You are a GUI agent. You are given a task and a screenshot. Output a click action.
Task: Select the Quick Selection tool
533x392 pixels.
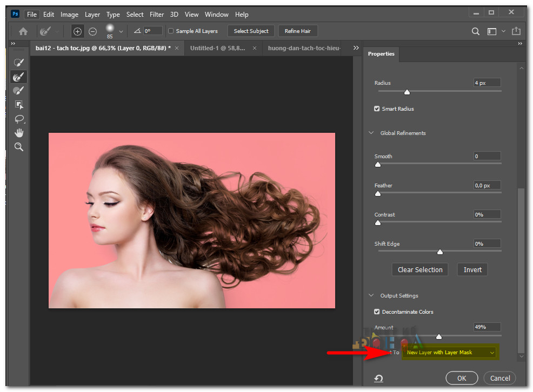click(x=18, y=62)
